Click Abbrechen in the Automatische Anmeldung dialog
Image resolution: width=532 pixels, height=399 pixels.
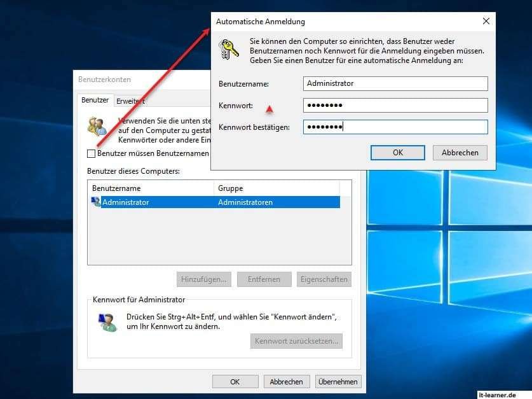(460, 153)
